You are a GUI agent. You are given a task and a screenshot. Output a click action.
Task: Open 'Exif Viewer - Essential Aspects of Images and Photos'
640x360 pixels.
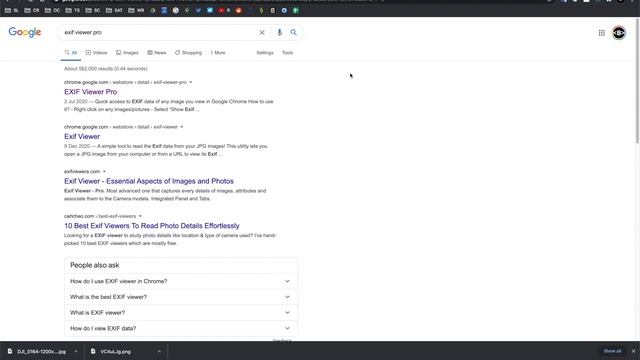coord(149,181)
